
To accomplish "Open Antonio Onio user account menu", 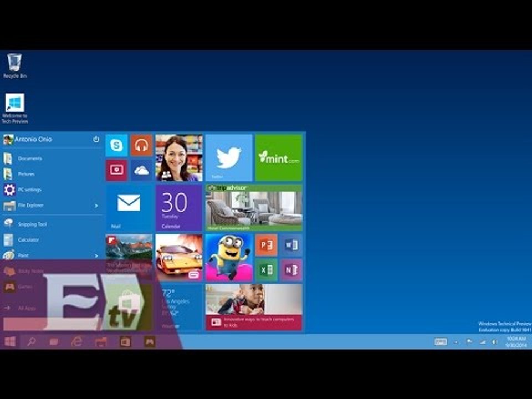I will pyautogui.click(x=28, y=139).
